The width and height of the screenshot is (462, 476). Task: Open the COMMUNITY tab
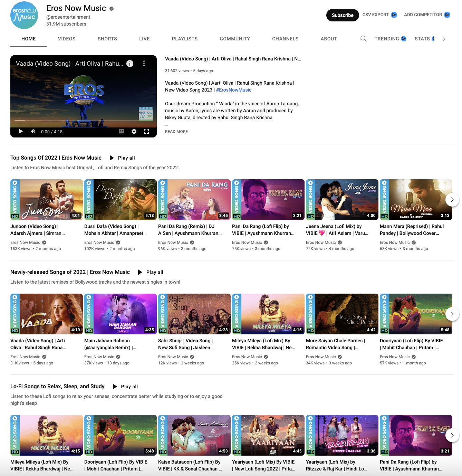click(235, 39)
